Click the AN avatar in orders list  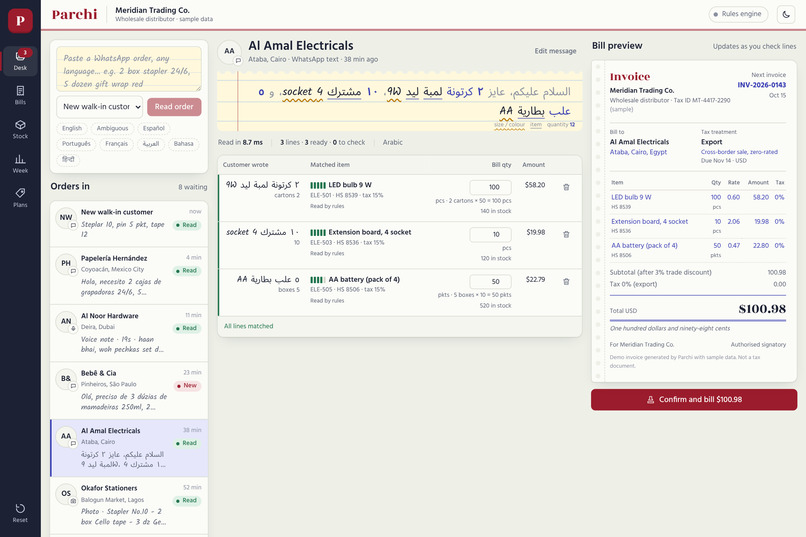(x=66, y=321)
